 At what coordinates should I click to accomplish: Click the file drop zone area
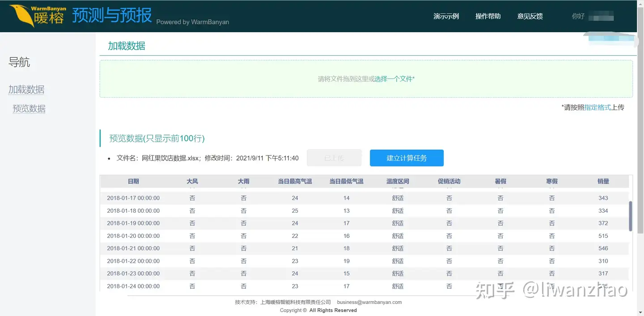pos(366,79)
